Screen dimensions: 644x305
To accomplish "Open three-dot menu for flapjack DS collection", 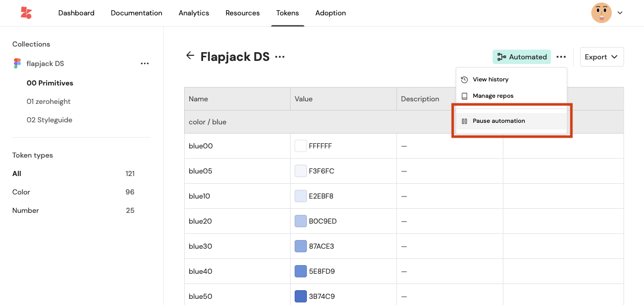I will (145, 63).
